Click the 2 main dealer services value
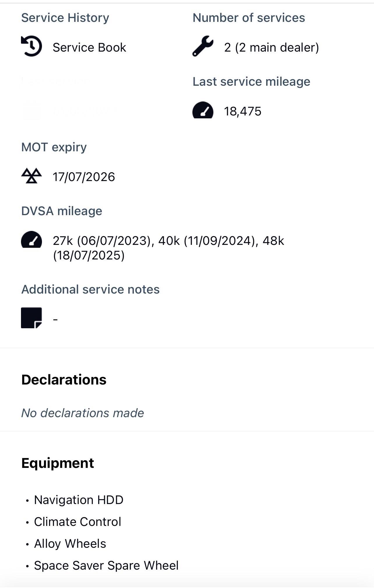This screenshot has width=374, height=588. pos(271,48)
